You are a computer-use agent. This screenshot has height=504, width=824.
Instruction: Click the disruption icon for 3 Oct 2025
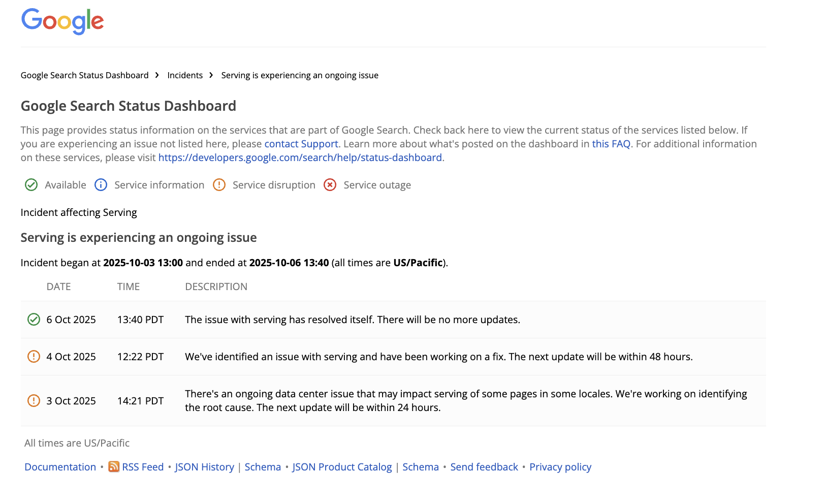click(34, 401)
